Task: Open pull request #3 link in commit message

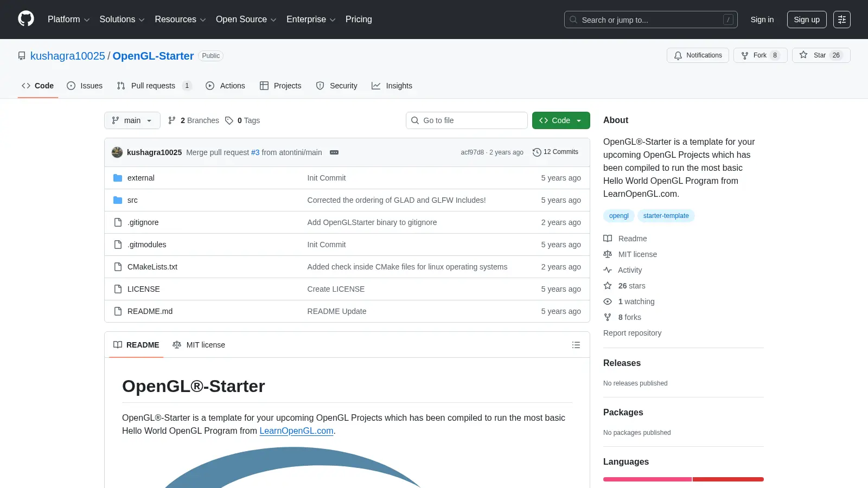Action: 256,152
